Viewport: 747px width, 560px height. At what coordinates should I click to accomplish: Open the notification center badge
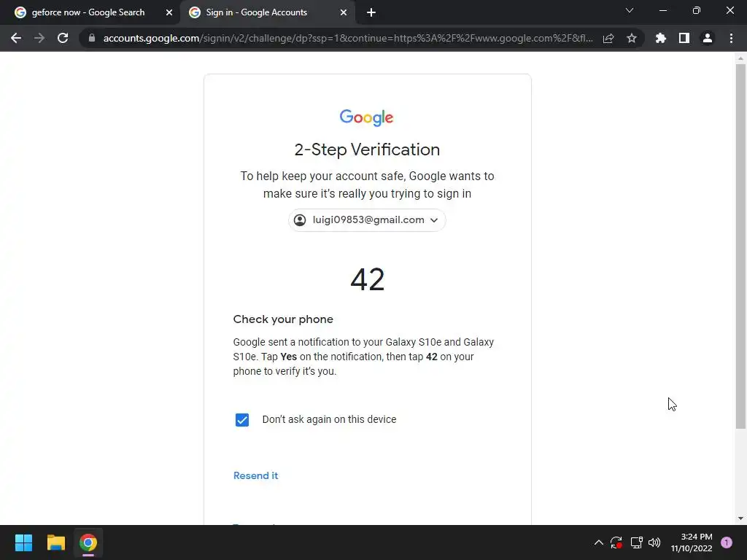[x=727, y=542]
